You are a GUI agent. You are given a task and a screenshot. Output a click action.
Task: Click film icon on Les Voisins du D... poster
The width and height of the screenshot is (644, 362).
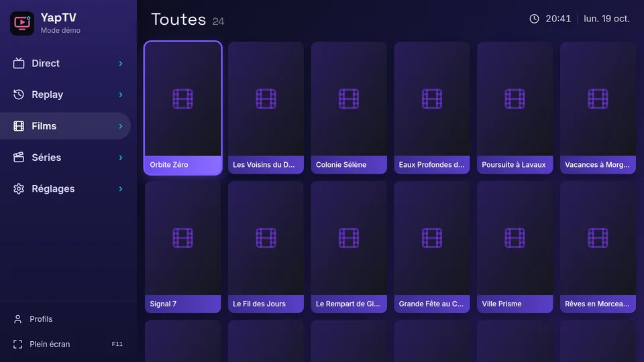(266, 99)
